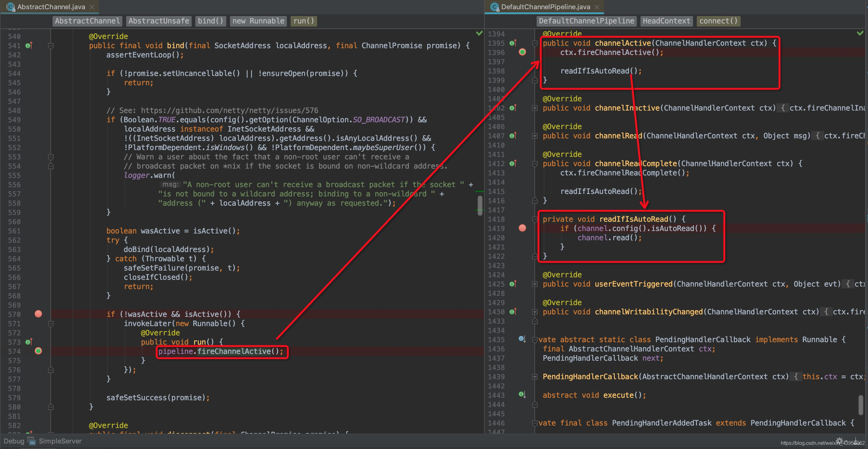
Task: Expand the folded channelRead method at line 1407
Action: coord(535,136)
